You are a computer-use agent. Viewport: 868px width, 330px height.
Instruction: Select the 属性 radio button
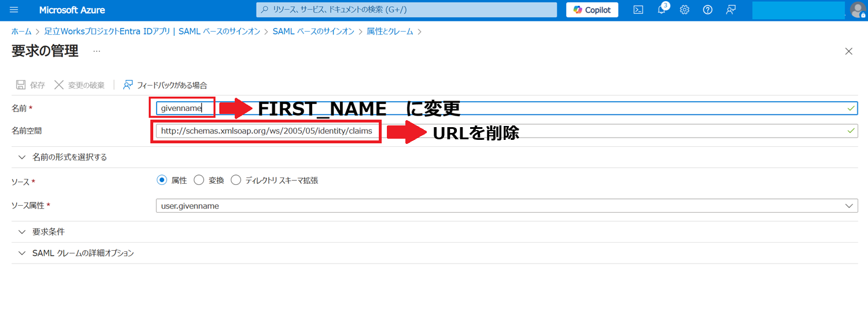tap(162, 180)
